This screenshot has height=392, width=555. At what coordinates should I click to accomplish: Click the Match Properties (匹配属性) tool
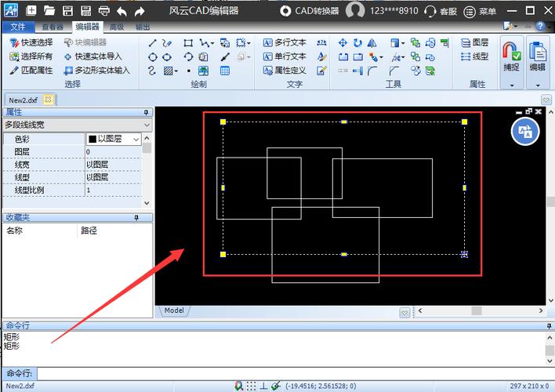pos(31,71)
